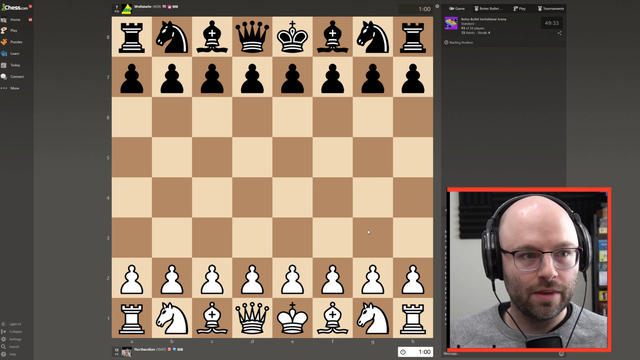Image resolution: width=640 pixels, height=360 pixels.
Task: Select the white bishop on c1
Action: point(212,318)
